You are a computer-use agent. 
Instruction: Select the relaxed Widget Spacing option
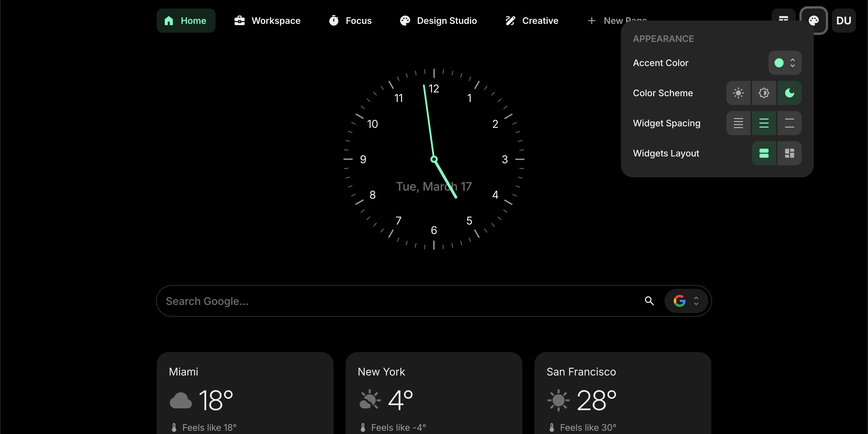tap(789, 123)
